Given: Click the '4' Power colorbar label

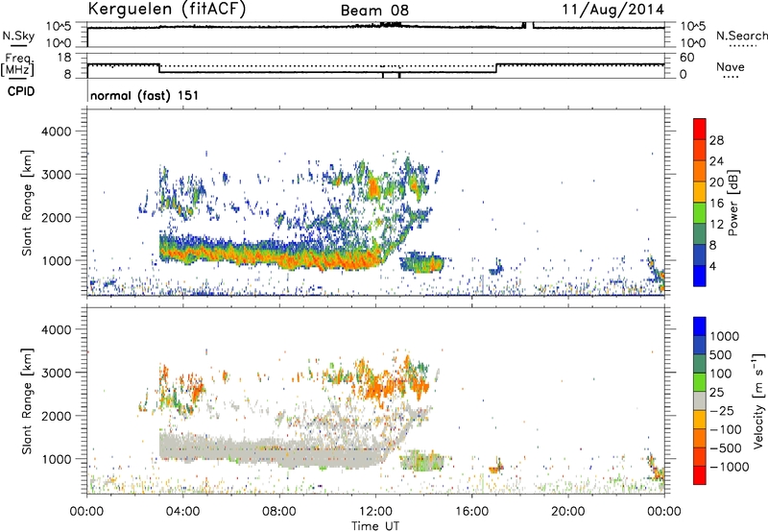Looking at the screenshot, I should (712, 266).
